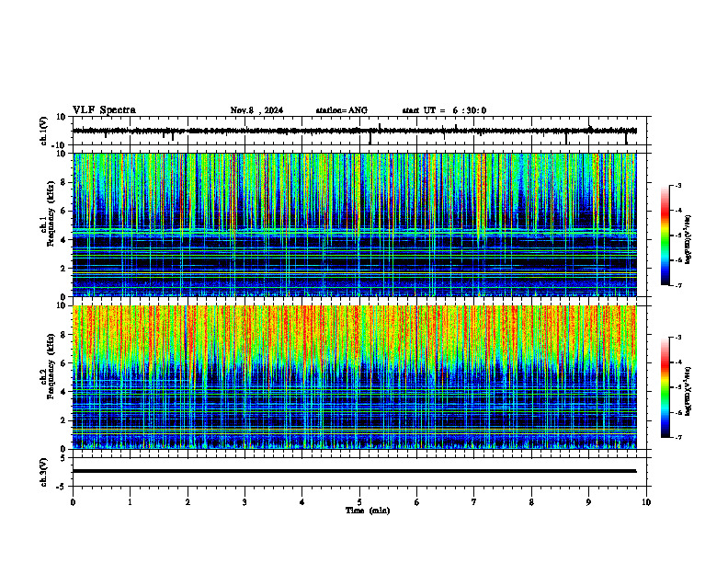Click the time axis tick label "10"
This screenshot has width=728, height=563.
pyautogui.click(x=646, y=502)
